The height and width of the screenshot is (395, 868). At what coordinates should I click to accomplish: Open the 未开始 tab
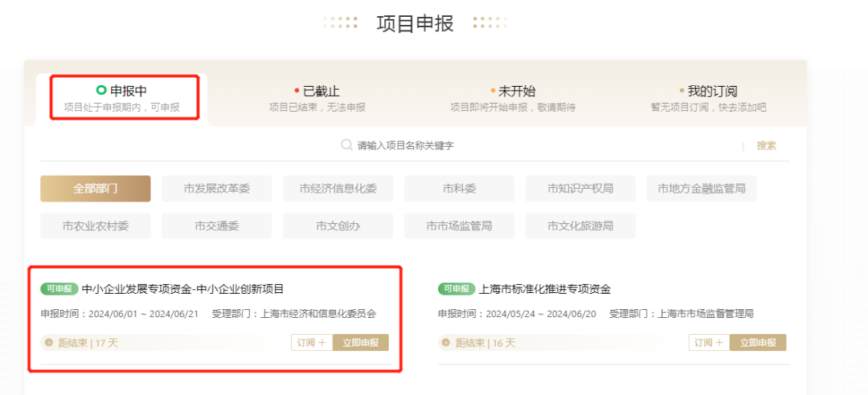513,99
